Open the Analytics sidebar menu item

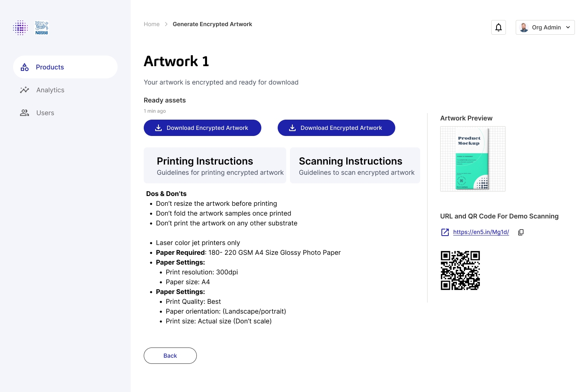pos(50,90)
